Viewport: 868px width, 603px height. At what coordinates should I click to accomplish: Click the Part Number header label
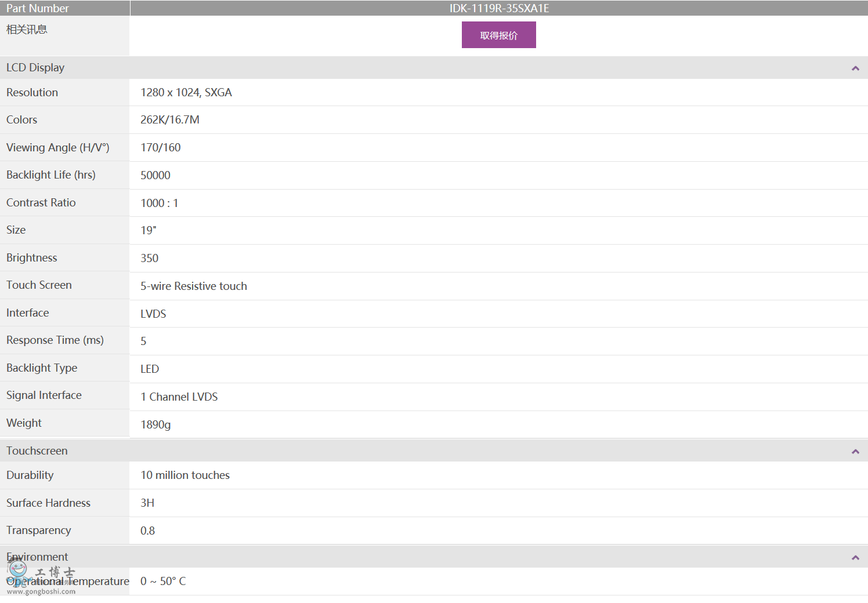click(38, 8)
